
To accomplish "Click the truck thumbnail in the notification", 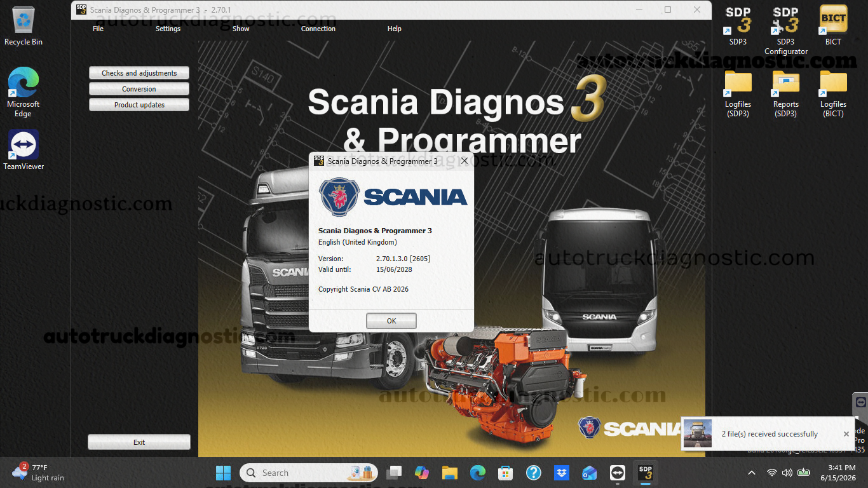I will click(x=697, y=433).
